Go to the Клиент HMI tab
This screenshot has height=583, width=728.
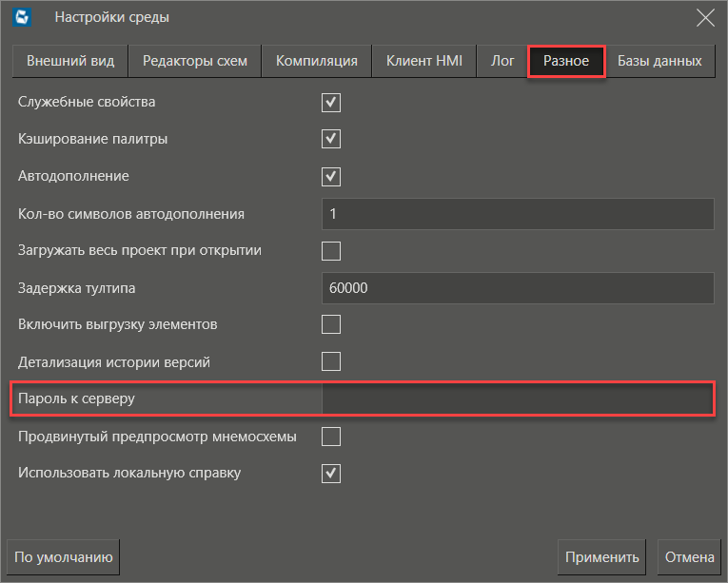423,61
